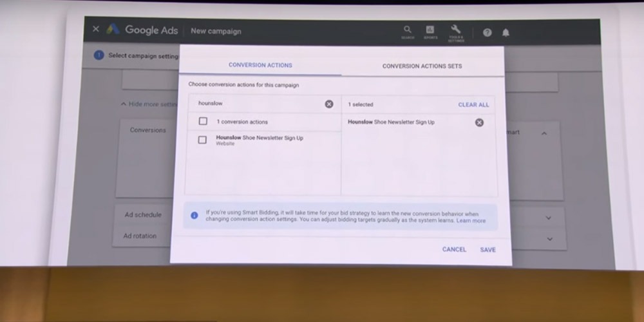Screen dimensions: 644x322
Task: Click the Select campaign settings step label
Action: (x=144, y=55)
